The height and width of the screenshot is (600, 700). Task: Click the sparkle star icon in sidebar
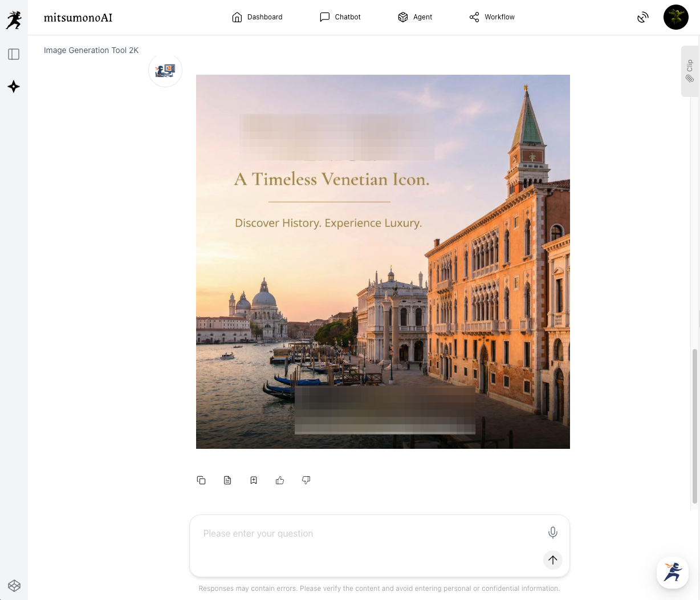coord(14,87)
